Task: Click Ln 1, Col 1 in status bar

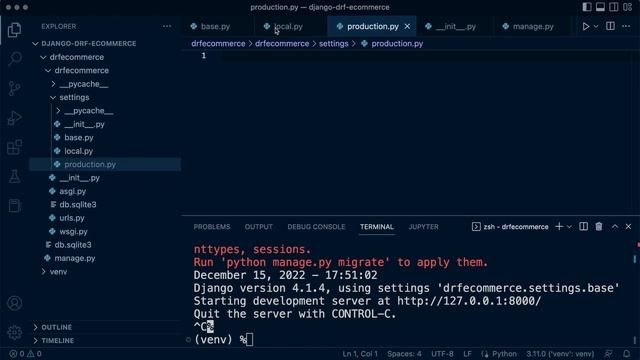Action: tap(360, 354)
